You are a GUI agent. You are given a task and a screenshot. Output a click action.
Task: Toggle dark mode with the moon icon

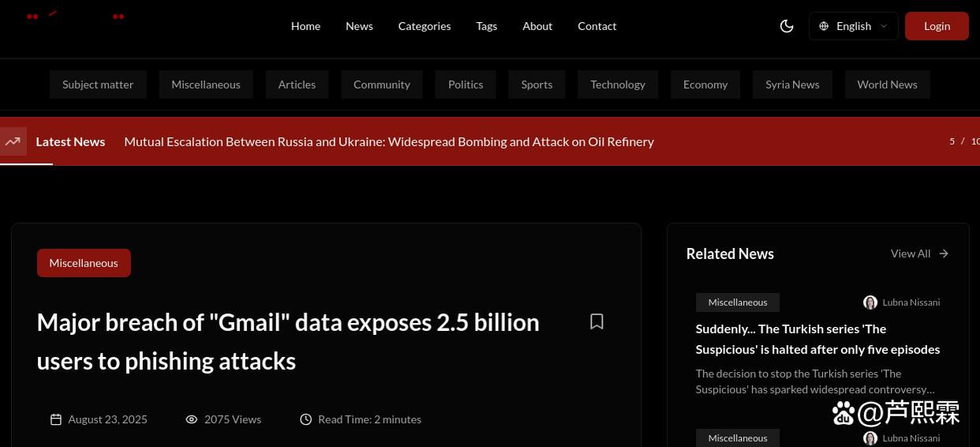[x=787, y=26]
